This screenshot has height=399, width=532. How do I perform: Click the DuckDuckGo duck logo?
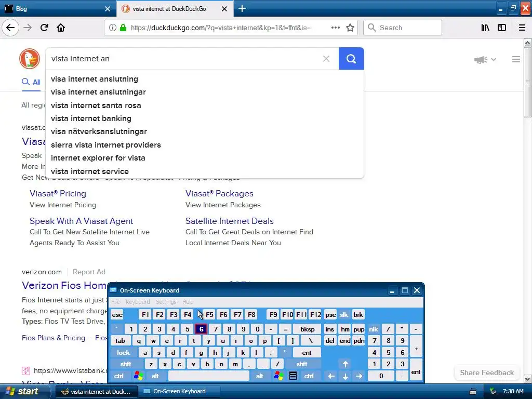[x=30, y=59]
